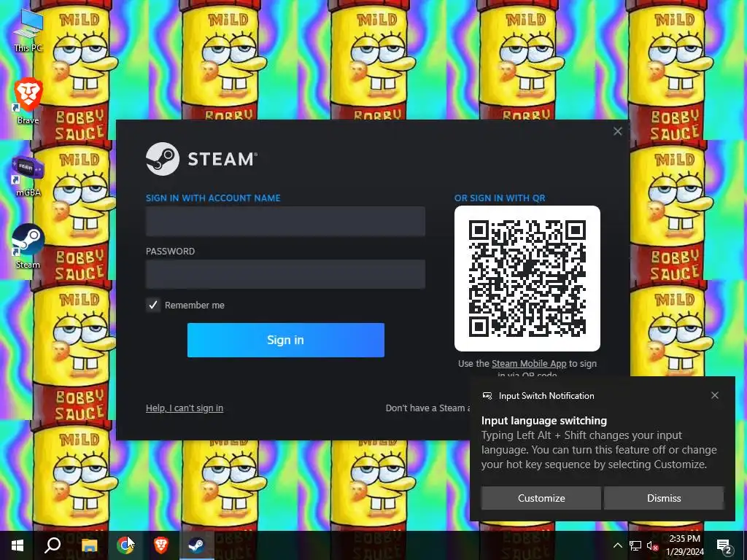Open the Steam Mobile App link

(529, 363)
